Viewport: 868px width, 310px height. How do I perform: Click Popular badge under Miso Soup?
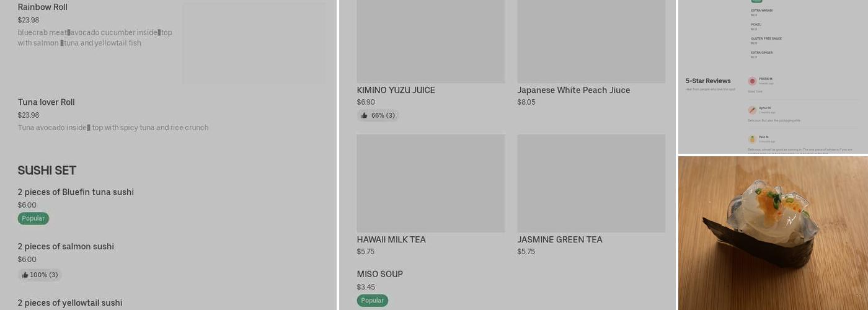click(x=372, y=300)
